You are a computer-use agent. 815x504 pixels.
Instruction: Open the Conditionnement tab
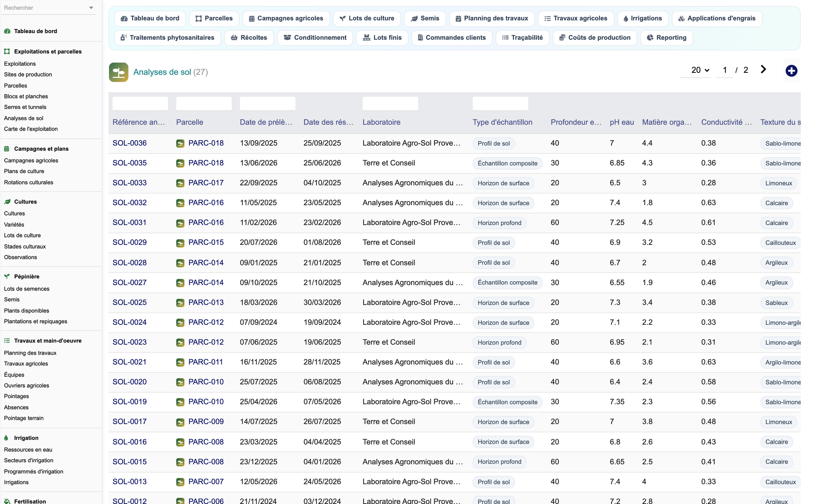[x=315, y=38]
